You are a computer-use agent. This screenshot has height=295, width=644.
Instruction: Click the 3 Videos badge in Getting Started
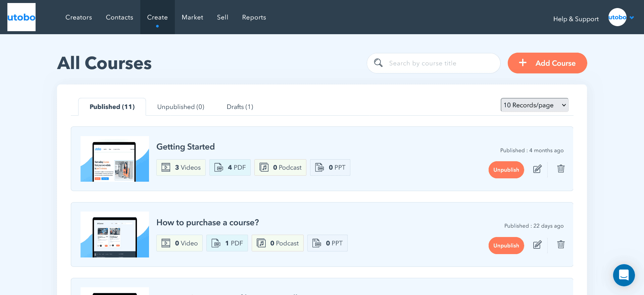pos(181,167)
